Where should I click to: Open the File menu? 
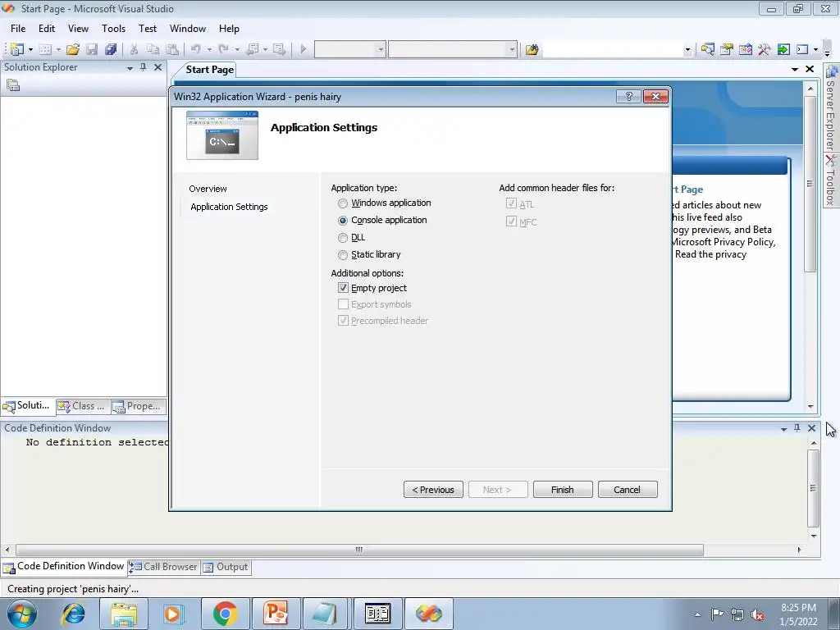[18, 29]
